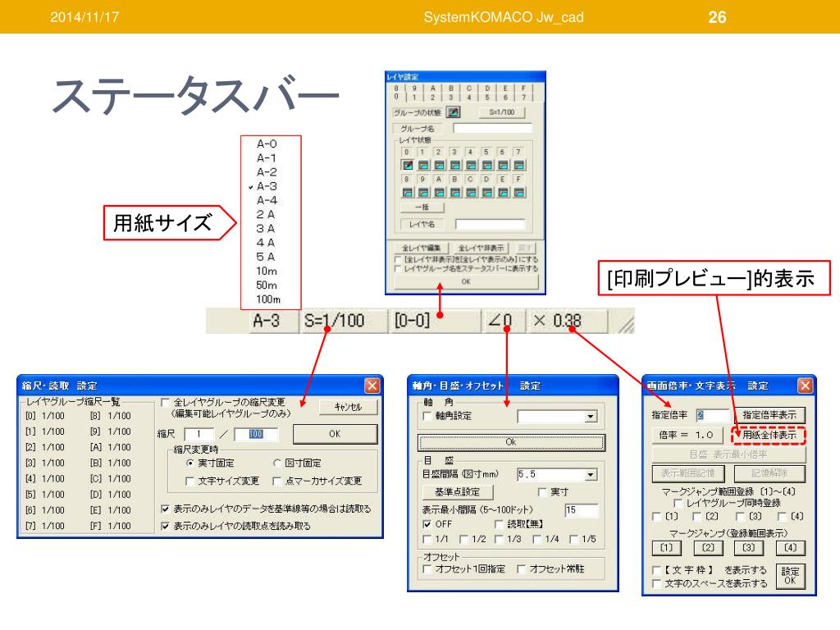This screenshot has height=630, width=840.
Task: Close the 縮尺・読取 設定 dialog
Action: click(372, 386)
